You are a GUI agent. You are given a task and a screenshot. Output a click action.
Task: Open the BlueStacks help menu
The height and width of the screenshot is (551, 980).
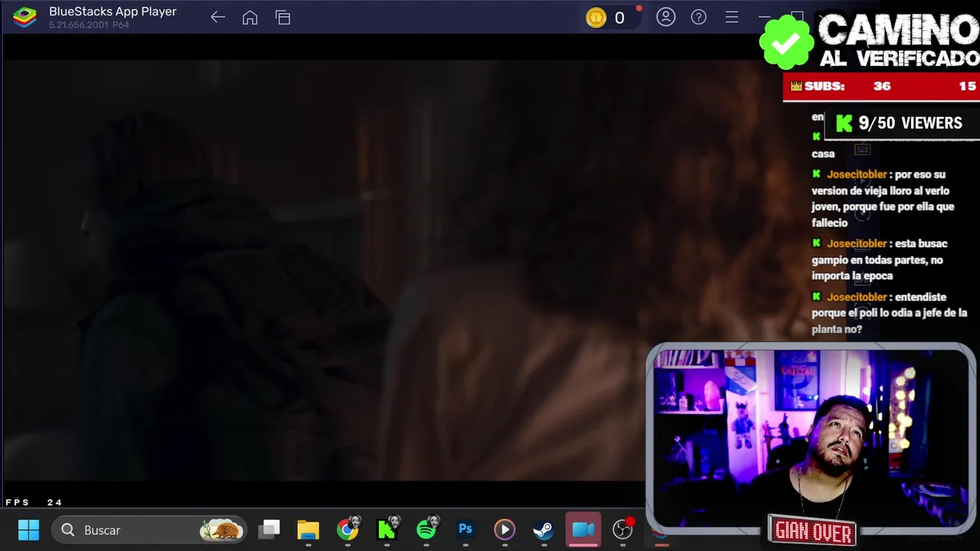coord(698,17)
